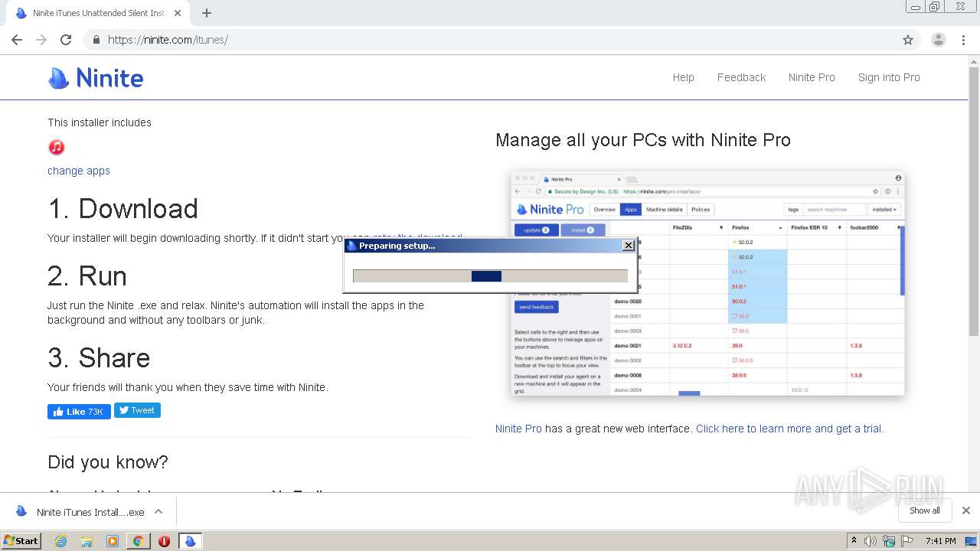Click the Ninite logo in the header

(96, 77)
